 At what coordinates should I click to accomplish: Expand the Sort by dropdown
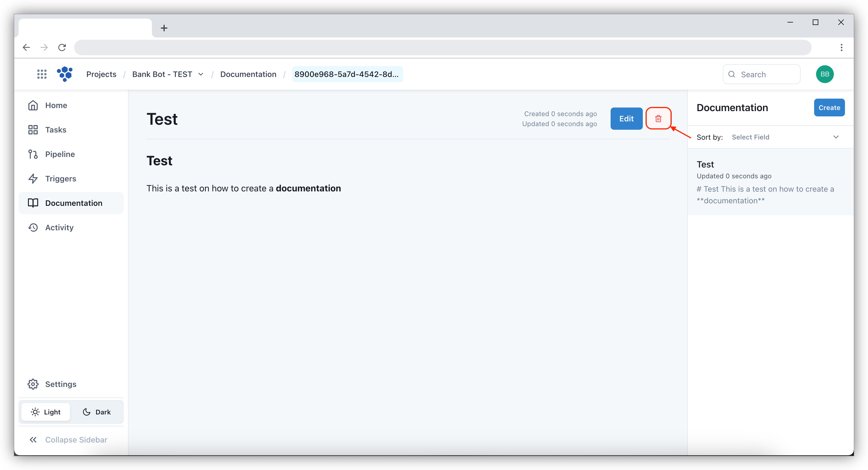[x=784, y=137]
